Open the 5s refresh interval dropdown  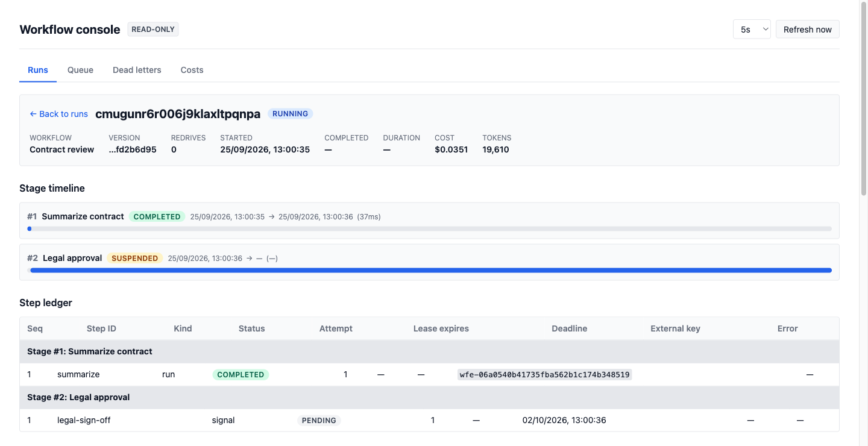pos(752,29)
